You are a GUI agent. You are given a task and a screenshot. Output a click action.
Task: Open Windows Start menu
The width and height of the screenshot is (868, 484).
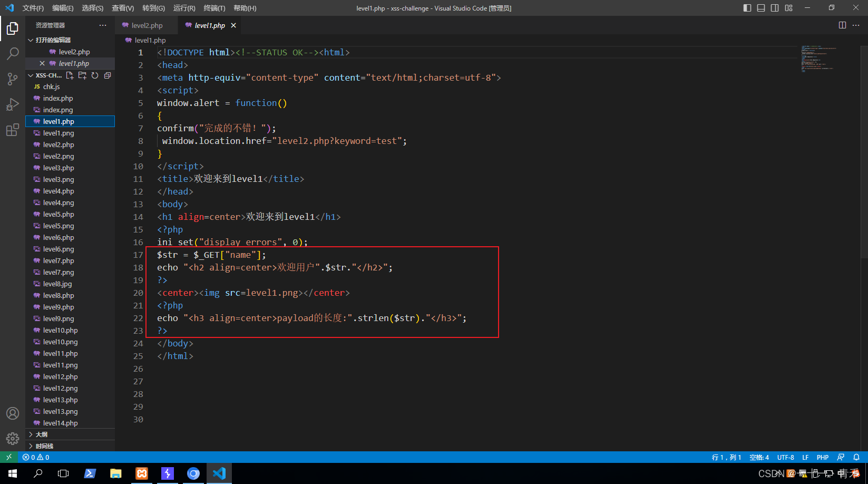click(x=13, y=473)
